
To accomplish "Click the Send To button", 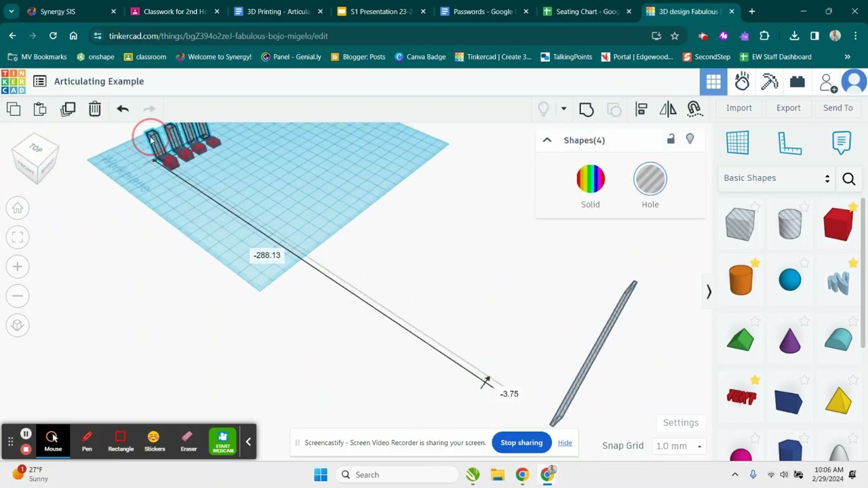I will [838, 108].
